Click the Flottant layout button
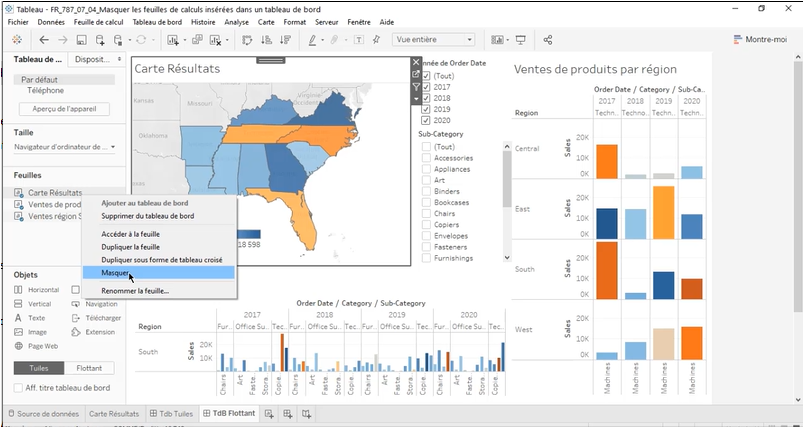 point(91,367)
